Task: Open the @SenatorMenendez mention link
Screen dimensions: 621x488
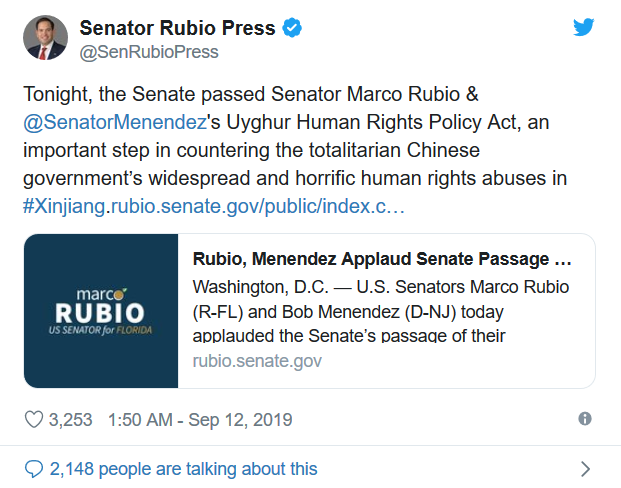Action: click(115, 122)
